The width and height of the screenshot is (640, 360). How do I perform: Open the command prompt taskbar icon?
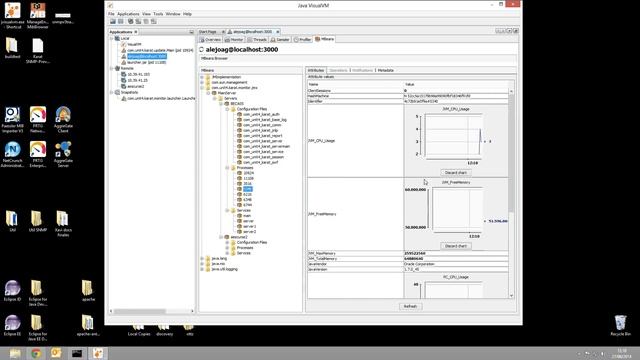click(x=77, y=353)
